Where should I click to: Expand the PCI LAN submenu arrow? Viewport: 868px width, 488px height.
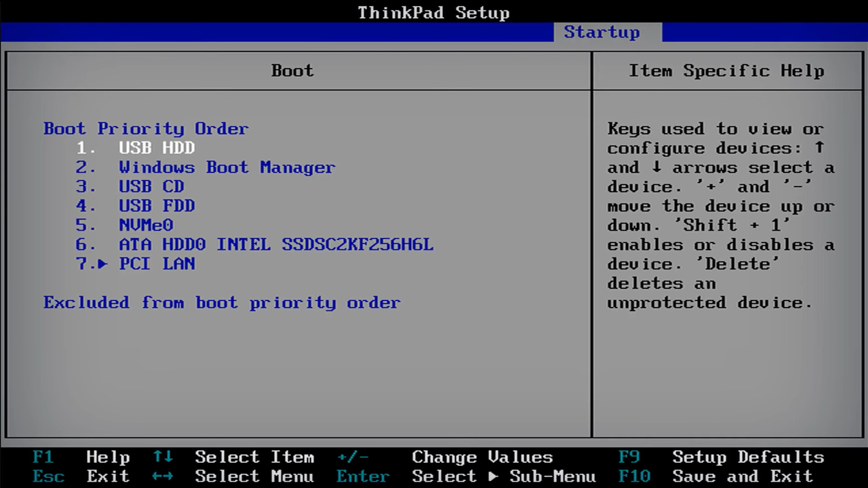tap(103, 264)
